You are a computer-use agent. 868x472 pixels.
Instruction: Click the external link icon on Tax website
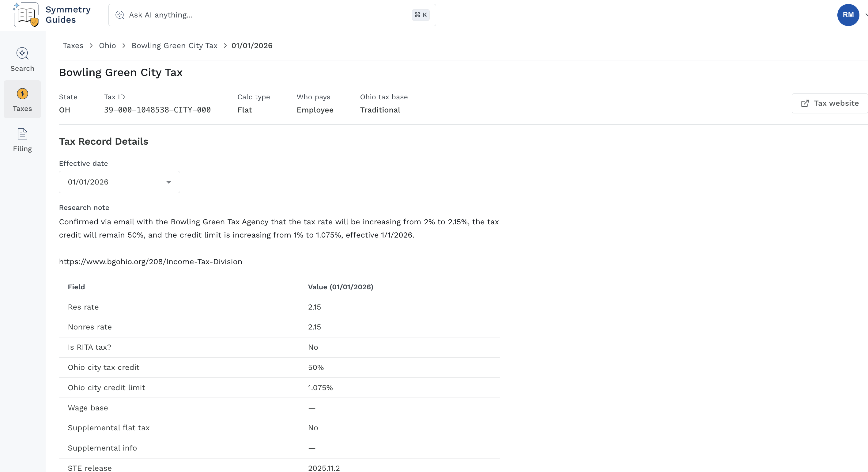[x=805, y=104]
